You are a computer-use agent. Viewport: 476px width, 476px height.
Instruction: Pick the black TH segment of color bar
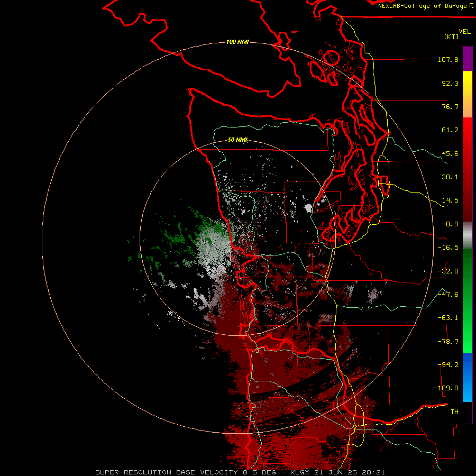[x=467, y=413]
